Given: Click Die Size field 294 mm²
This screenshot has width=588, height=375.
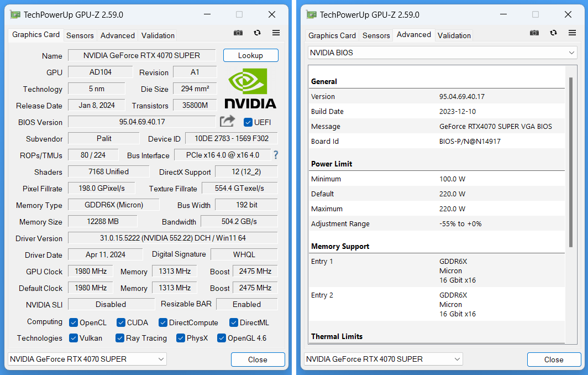Looking at the screenshot, I should (x=195, y=88).
